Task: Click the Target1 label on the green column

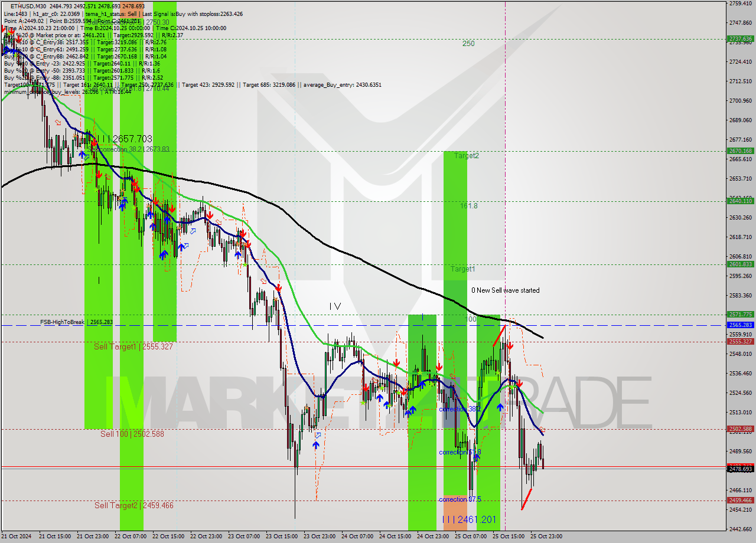Action: point(463,269)
